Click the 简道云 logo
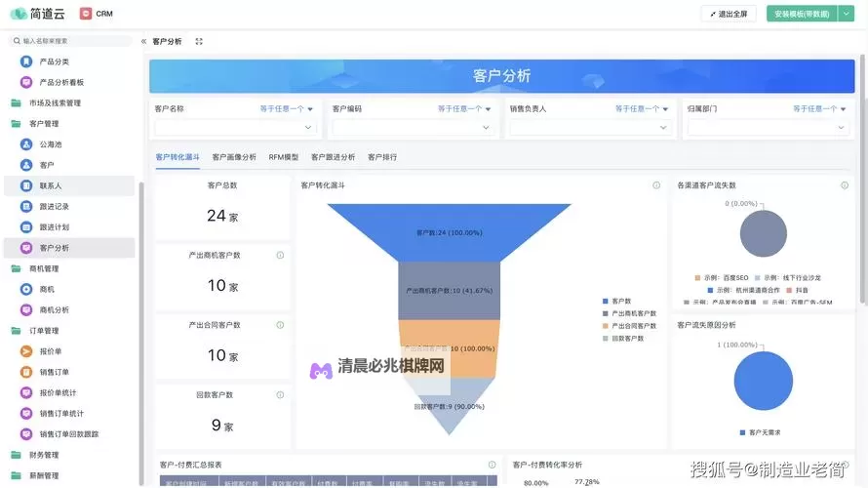This screenshot has width=868, height=488. pos(38,14)
